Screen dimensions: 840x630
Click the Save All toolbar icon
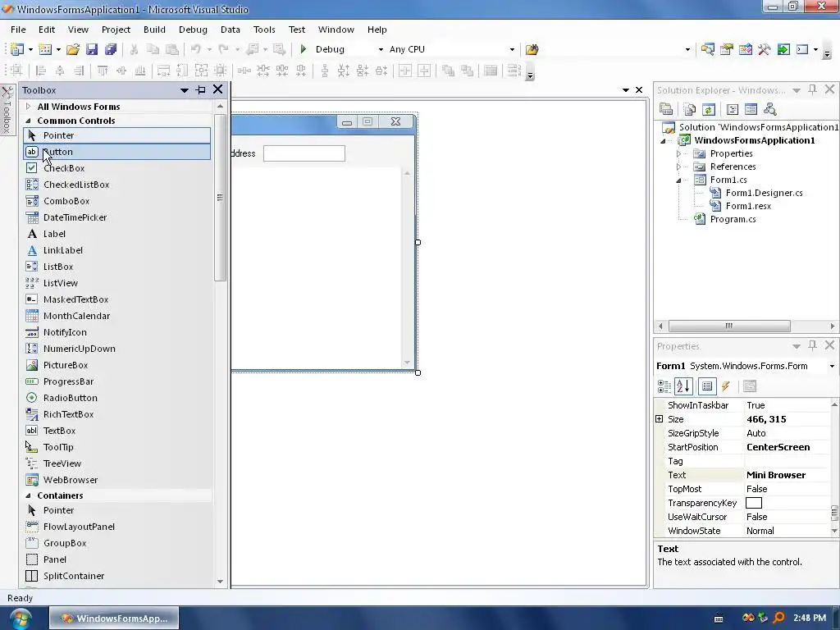pyautogui.click(x=111, y=49)
